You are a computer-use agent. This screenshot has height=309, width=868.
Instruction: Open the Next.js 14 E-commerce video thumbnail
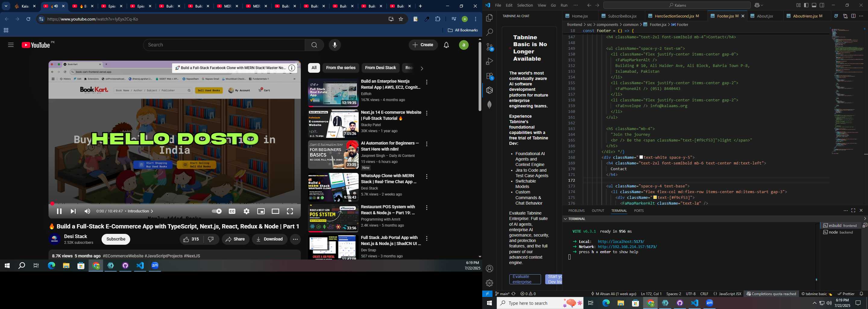(333, 124)
